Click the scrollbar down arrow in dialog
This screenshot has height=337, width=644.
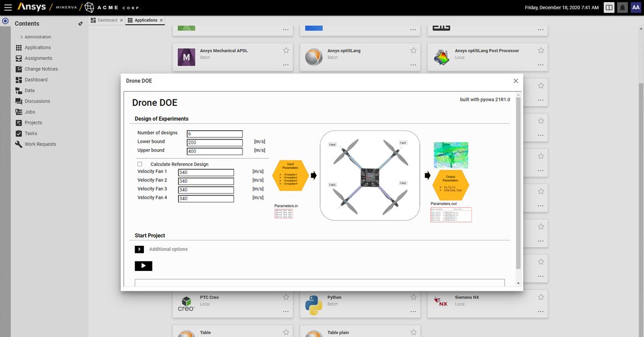point(518,283)
